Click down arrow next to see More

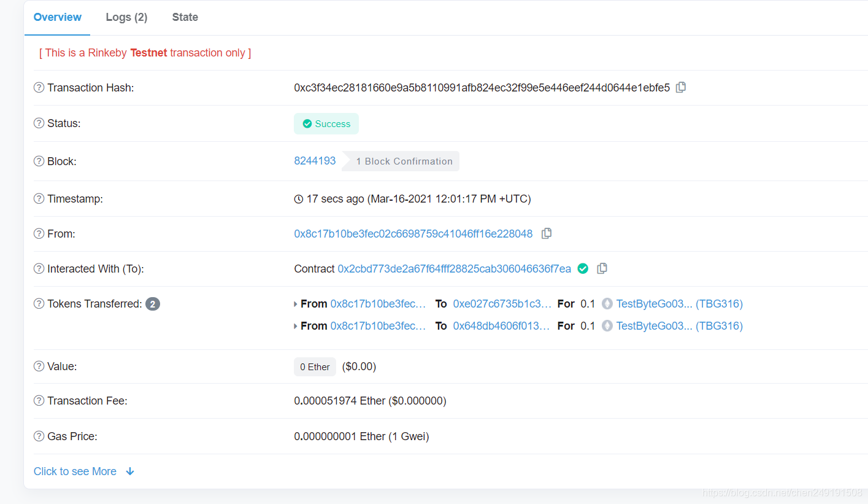(x=130, y=471)
